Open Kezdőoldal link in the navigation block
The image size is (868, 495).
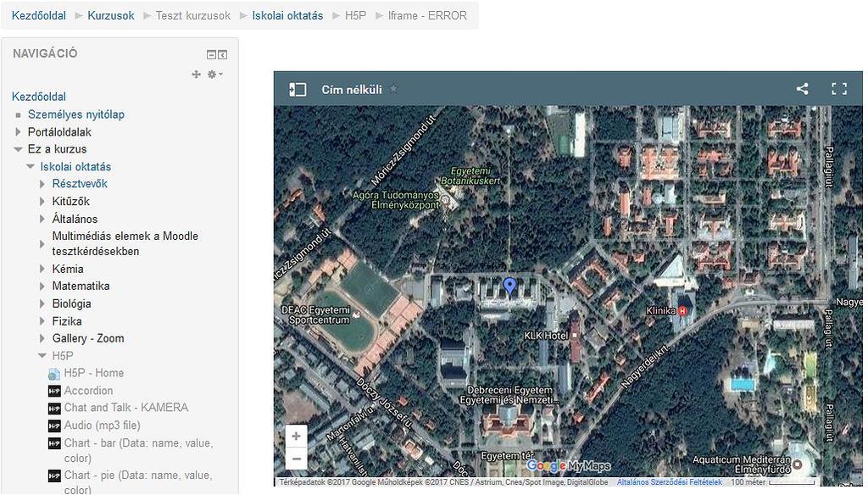point(39,97)
